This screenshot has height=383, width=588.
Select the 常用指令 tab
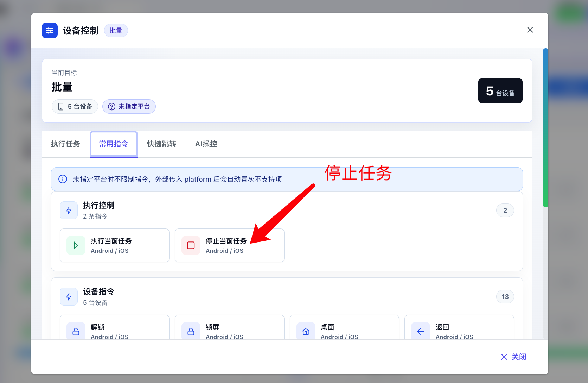tap(114, 144)
